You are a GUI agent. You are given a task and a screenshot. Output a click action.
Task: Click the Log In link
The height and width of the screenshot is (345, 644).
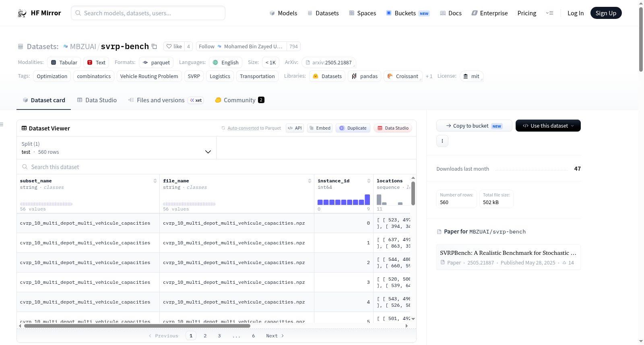coord(576,13)
